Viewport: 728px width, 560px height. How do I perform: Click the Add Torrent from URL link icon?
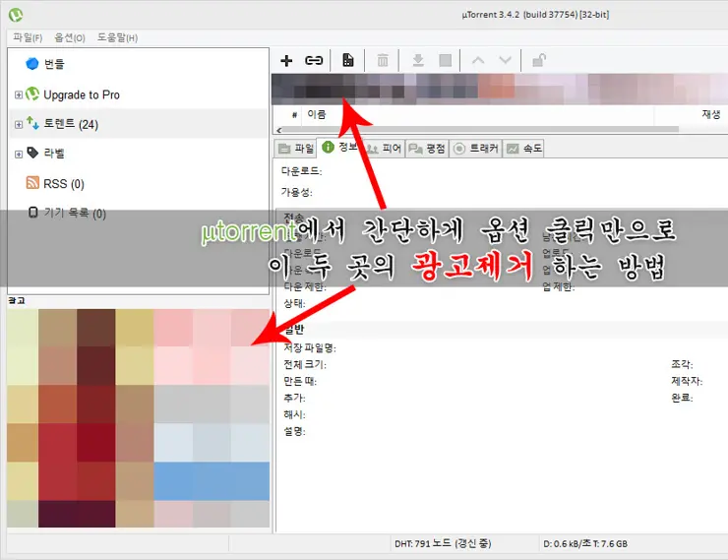(x=314, y=60)
